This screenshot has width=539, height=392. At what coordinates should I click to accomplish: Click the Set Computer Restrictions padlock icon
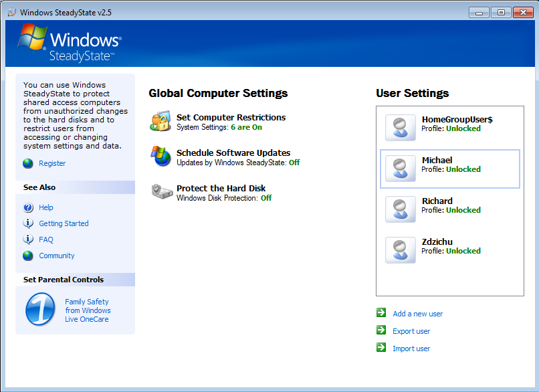160,121
